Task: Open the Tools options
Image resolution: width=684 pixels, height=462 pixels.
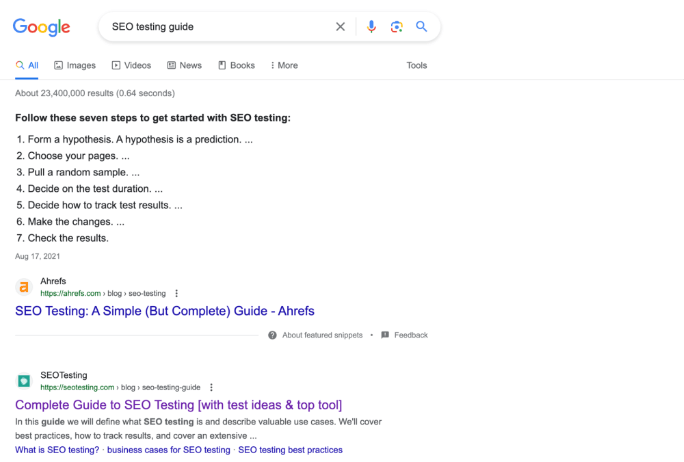Action: (416, 66)
